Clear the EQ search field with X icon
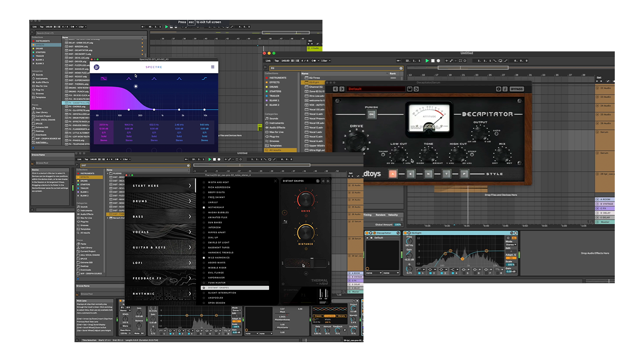 tap(401, 68)
